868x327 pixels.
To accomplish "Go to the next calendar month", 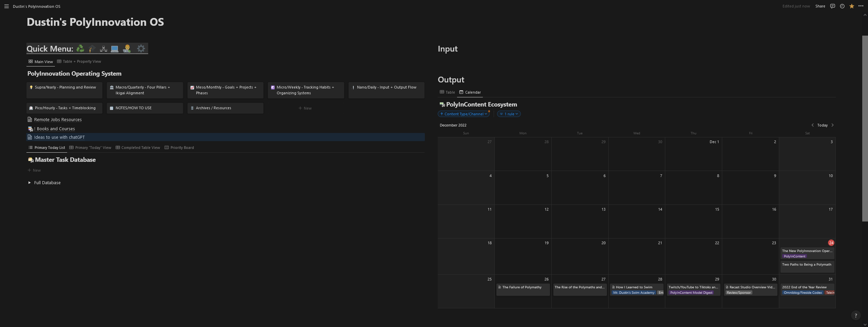I will (x=832, y=125).
